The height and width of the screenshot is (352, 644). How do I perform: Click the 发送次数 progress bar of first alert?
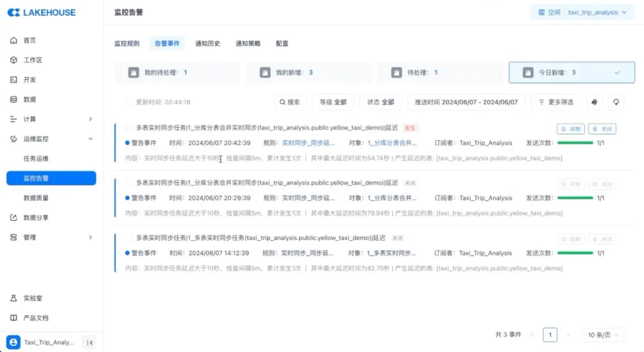[x=575, y=143]
